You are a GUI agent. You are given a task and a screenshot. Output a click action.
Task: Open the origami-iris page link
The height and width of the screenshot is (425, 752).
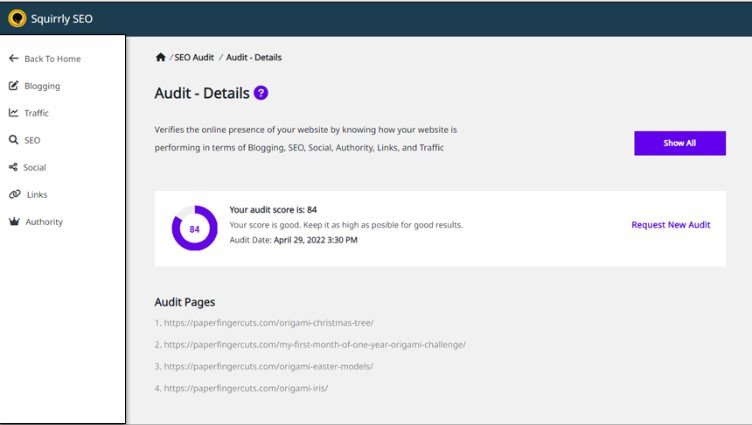tap(246, 388)
